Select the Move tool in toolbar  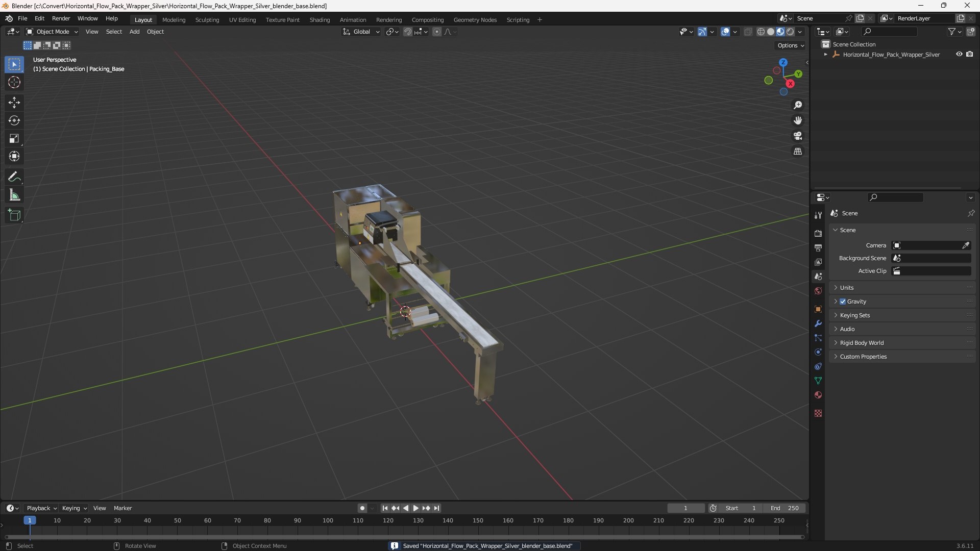(x=14, y=103)
